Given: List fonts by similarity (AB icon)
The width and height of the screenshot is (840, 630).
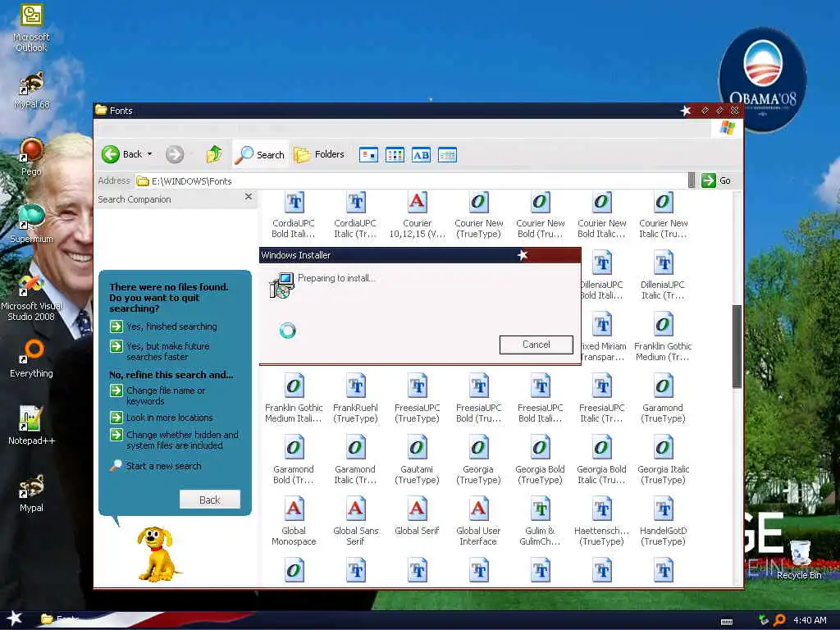Looking at the screenshot, I should pos(421,155).
